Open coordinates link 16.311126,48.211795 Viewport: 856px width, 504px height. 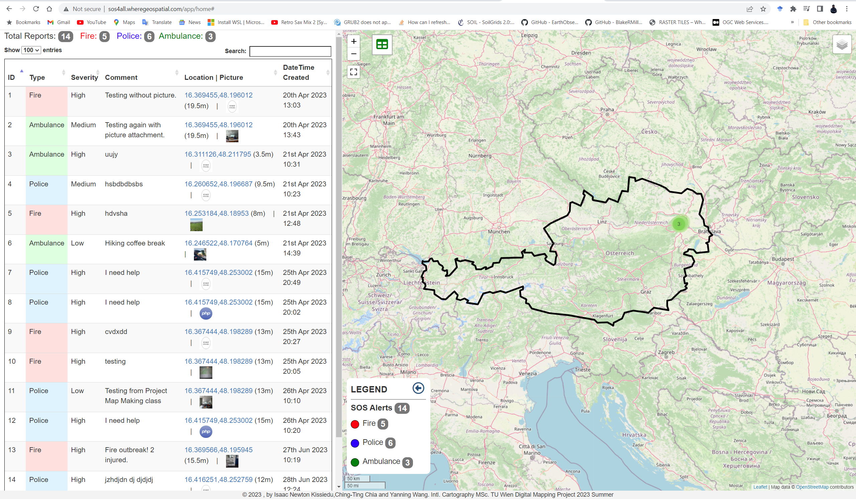[x=218, y=155]
